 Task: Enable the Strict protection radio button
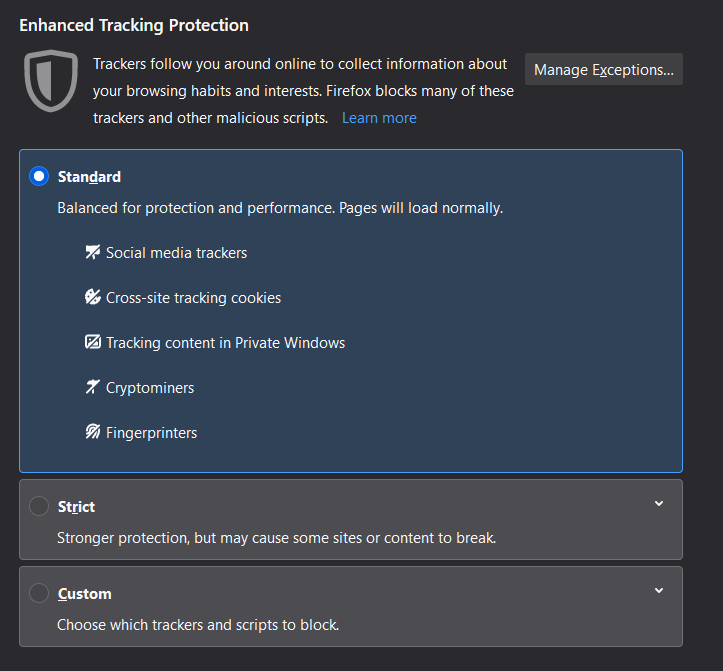[39, 507]
